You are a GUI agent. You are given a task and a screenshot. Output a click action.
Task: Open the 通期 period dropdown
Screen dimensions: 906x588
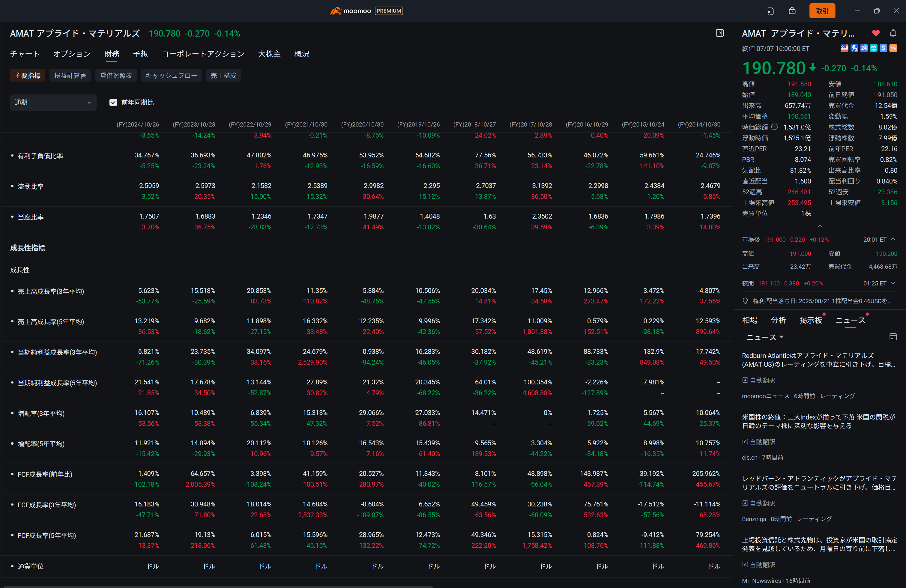coord(53,102)
